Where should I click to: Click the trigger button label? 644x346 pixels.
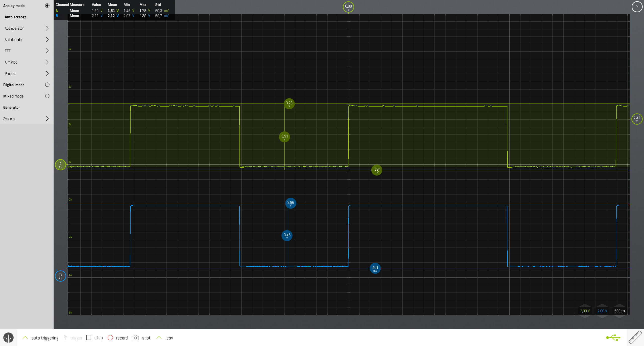(x=76, y=338)
